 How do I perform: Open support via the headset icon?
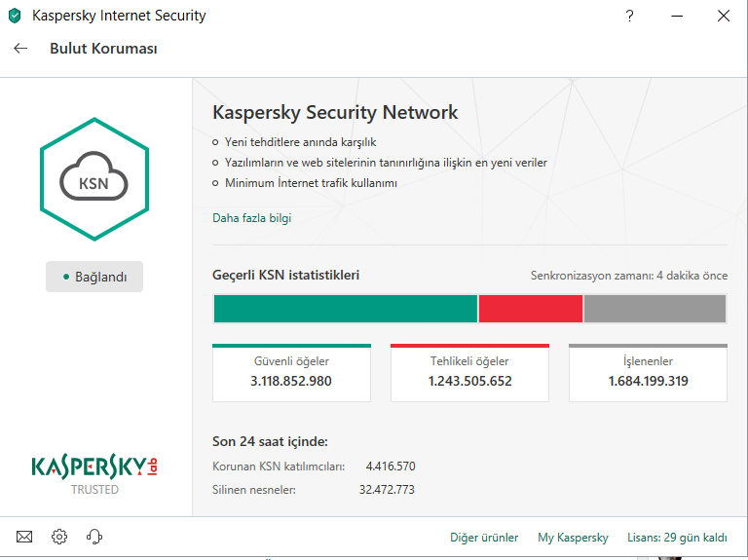94,537
